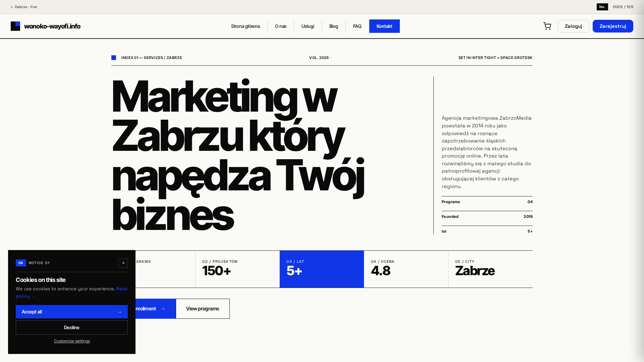Go to the O nas page
Viewport: 644px width, 362px height.
281,26
